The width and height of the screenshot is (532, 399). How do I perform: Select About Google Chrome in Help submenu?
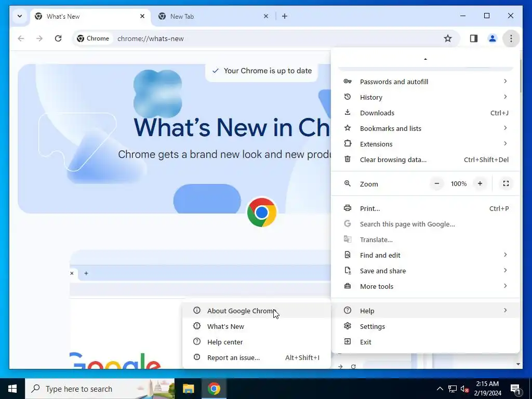pos(256,311)
